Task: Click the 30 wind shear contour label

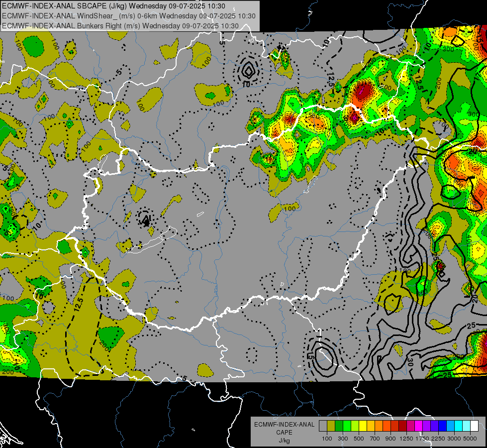Action: [409, 362]
